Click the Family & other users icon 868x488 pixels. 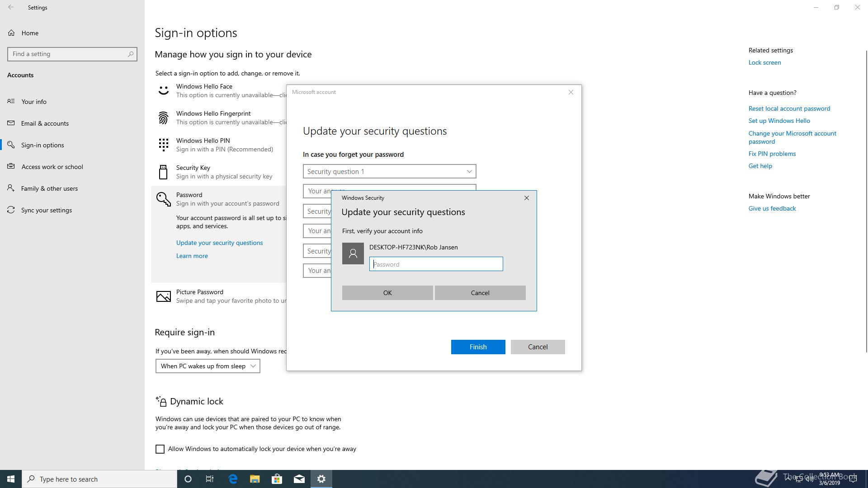(x=11, y=188)
